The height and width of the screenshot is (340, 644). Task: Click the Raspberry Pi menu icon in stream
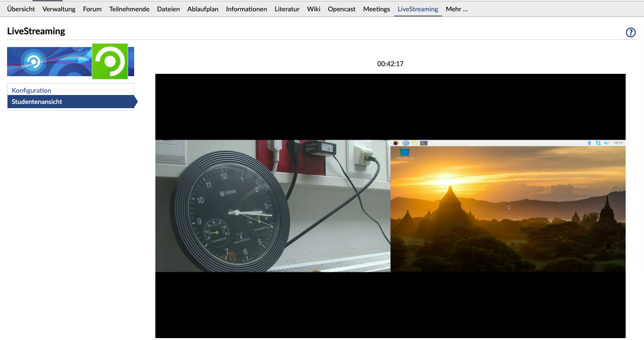point(396,143)
